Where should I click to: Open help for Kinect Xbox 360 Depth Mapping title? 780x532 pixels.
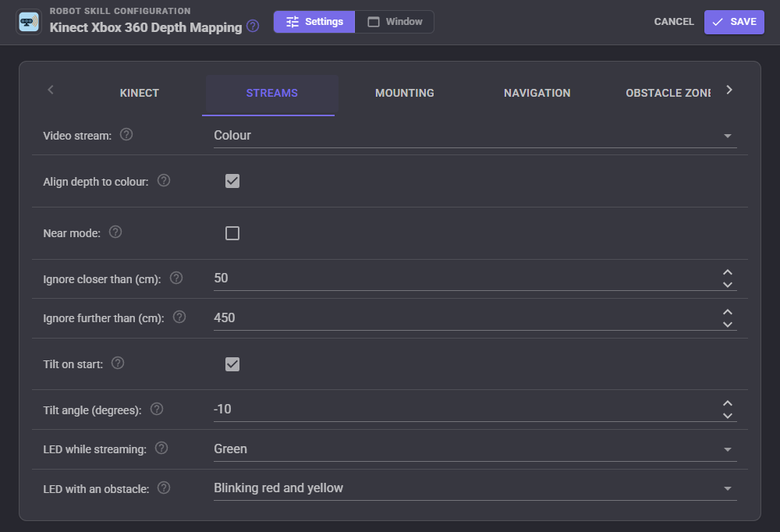point(253,26)
